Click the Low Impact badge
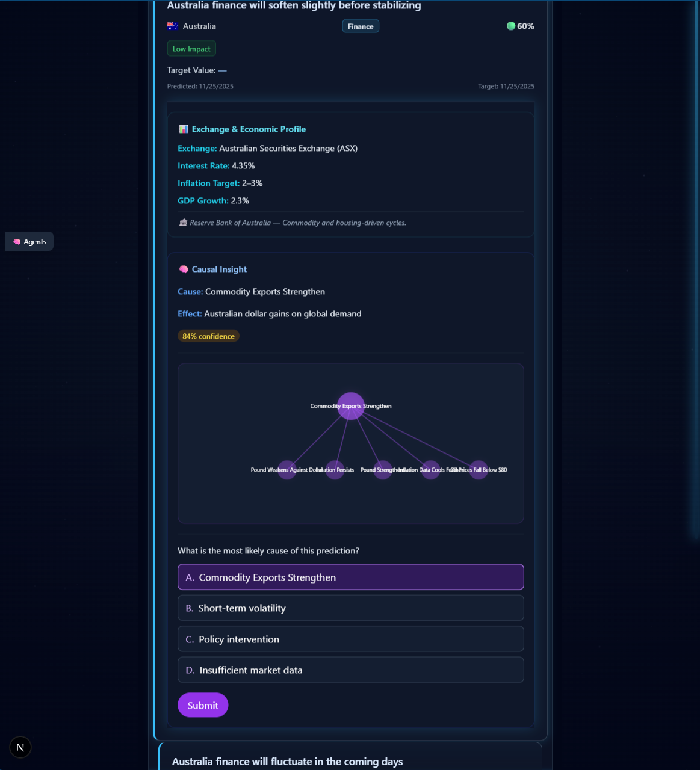This screenshot has width=700, height=770. pos(191,49)
